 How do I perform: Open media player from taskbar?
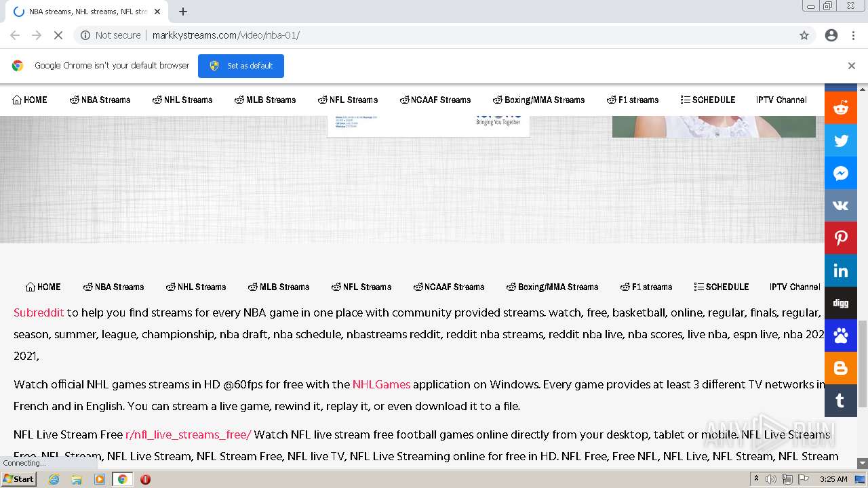pyautogui.click(x=100, y=479)
